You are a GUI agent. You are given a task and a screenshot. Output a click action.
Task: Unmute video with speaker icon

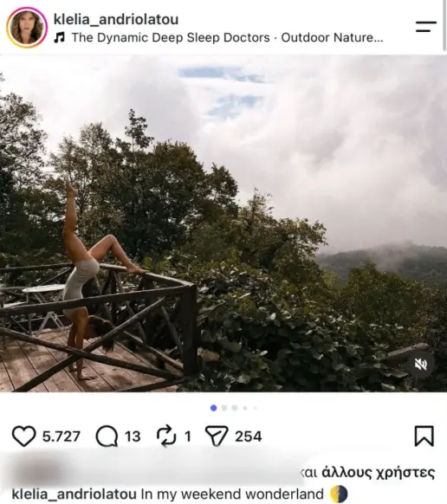click(x=421, y=365)
